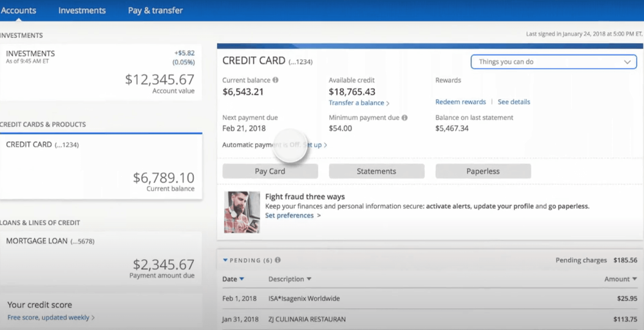Click the Pending charges info icon
Image resolution: width=644 pixels, height=330 pixels.
point(278,260)
